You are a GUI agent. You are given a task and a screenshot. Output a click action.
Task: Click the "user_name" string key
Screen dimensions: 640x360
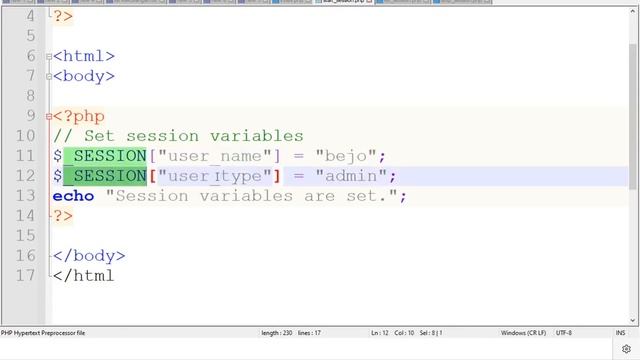click(215, 156)
